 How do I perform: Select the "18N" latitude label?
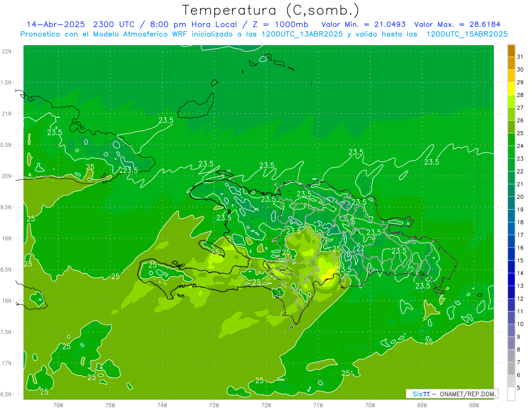click(x=7, y=301)
